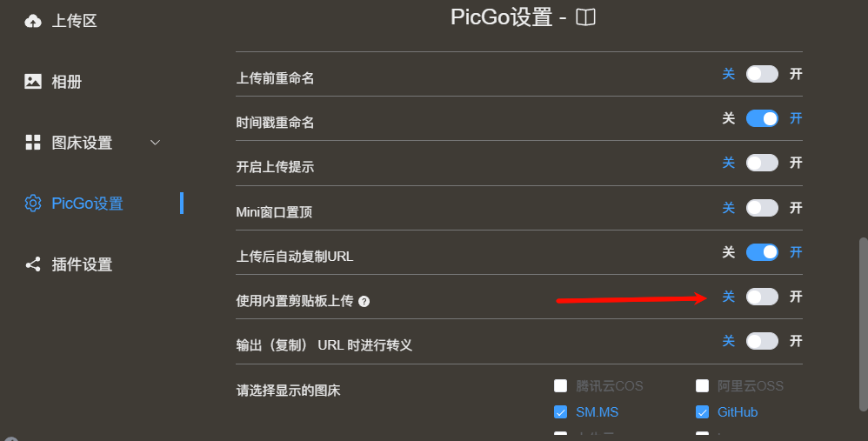Select 上传区 in the sidebar

coord(74,21)
